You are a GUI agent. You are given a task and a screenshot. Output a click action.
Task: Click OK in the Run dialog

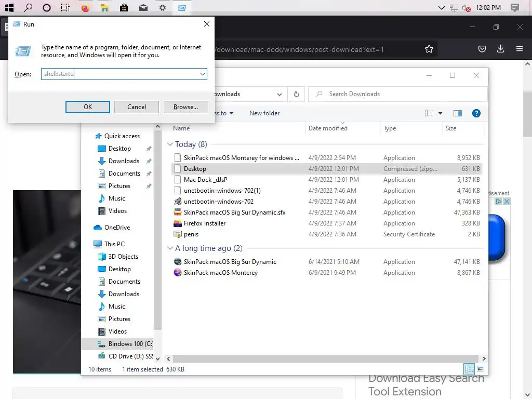click(x=87, y=107)
